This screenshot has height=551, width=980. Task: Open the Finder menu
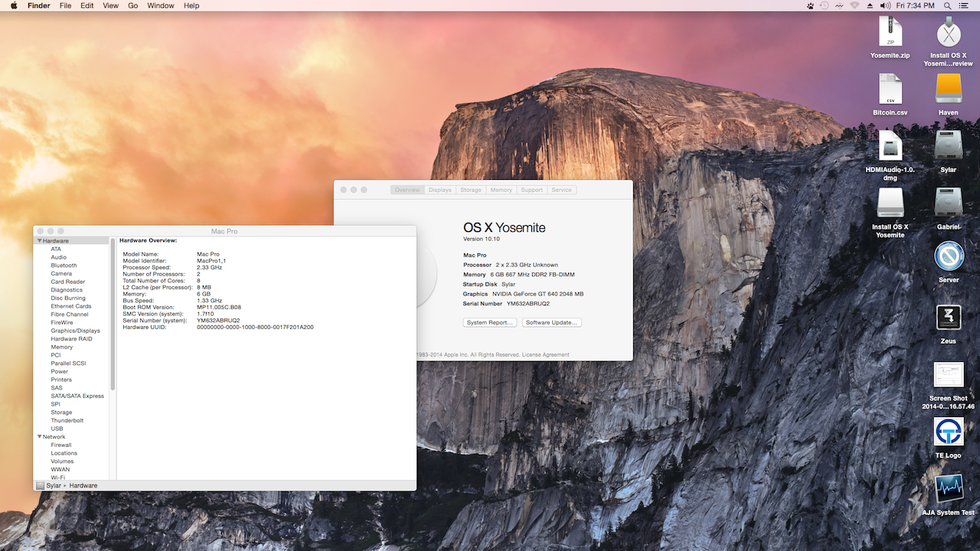39,5
